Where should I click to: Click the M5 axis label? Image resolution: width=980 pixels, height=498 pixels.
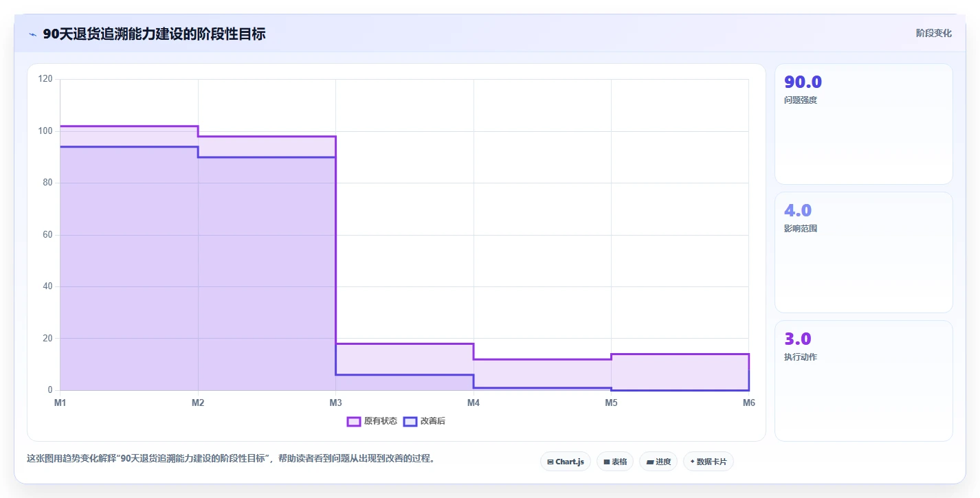tap(611, 403)
